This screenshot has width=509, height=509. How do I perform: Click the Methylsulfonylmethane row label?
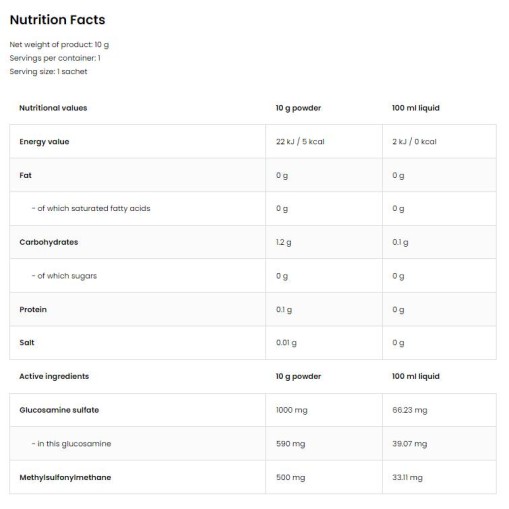point(65,478)
